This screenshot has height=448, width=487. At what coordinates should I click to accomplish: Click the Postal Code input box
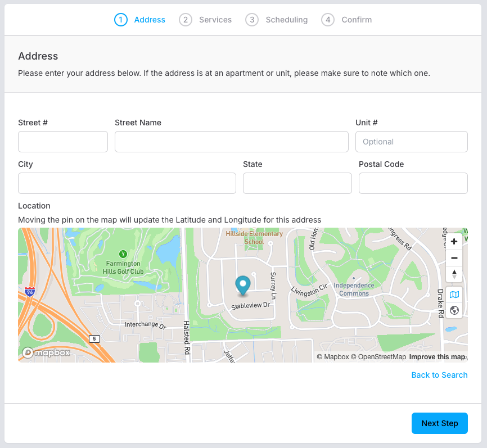[413, 183]
